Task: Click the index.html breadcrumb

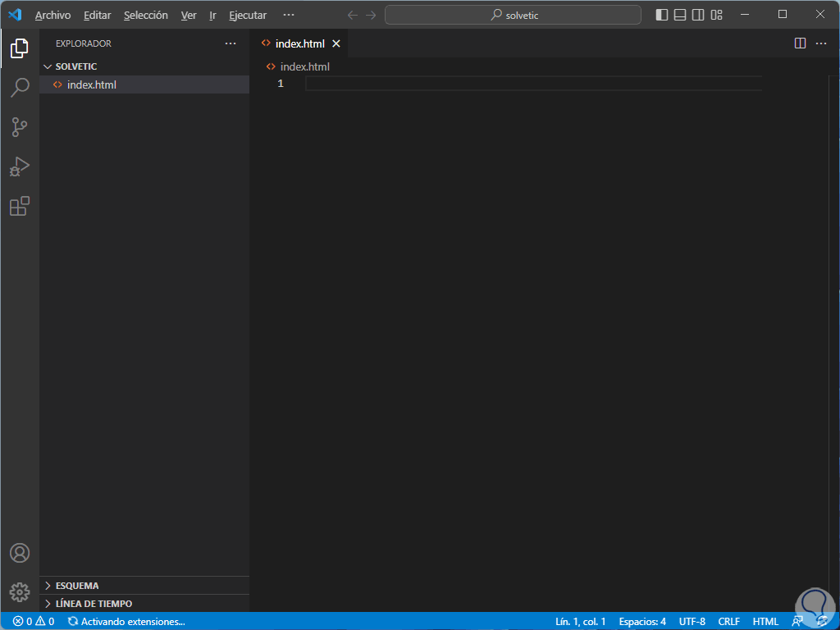Action: pos(299,66)
